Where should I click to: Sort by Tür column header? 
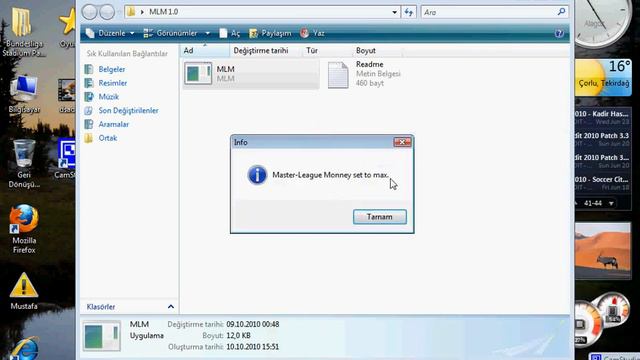tap(327, 51)
